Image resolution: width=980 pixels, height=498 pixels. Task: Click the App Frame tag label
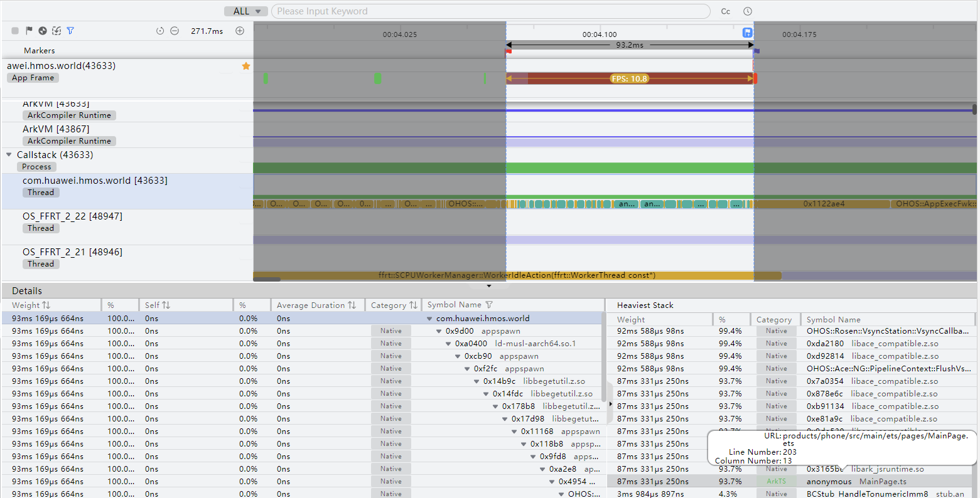click(x=33, y=78)
